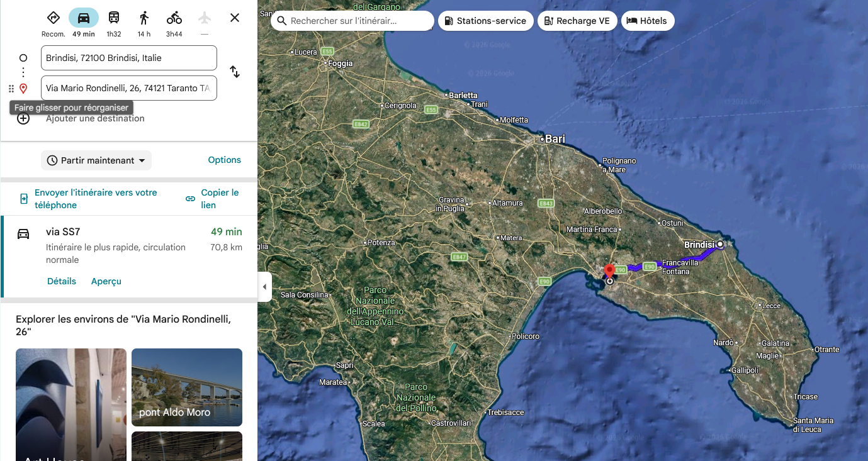This screenshot has width=868, height=461.
Task: Click the Altamura label on map
Action: click(507, 203)
